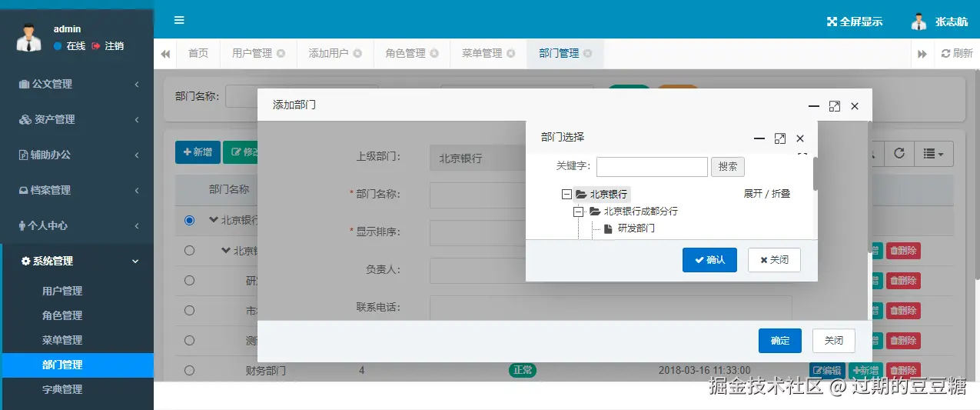The height and width of the screenshot is (410, 980).
Task: Expand the 个人中心 sidebar menu
Action: 77,225
